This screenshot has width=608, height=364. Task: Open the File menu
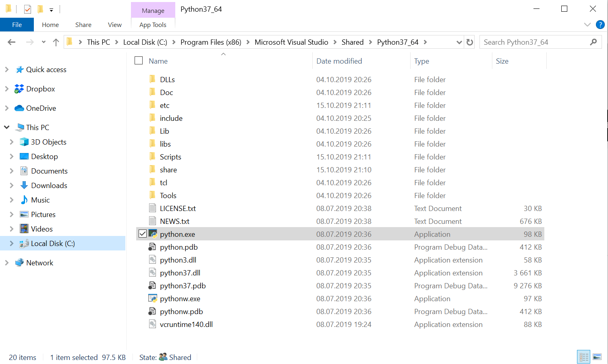[17, 25]
